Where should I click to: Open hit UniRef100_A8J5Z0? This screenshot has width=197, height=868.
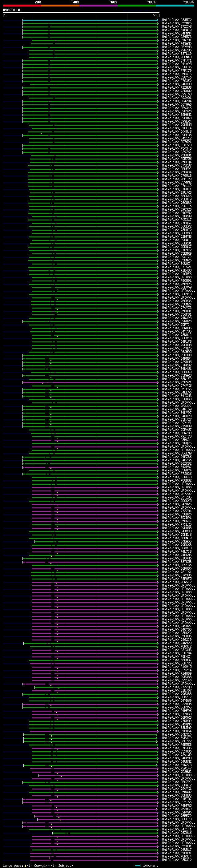(x=176, y=20)
